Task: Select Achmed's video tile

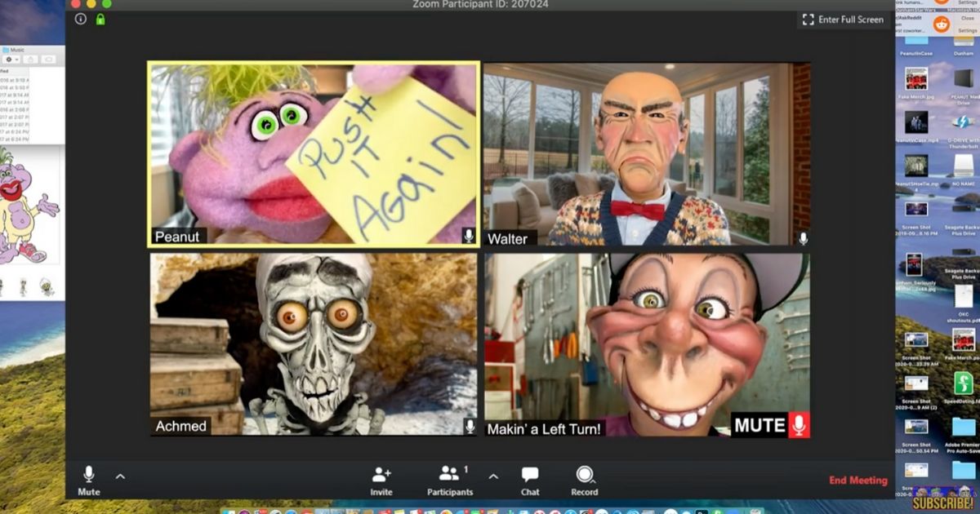Action: coord(314,344)
